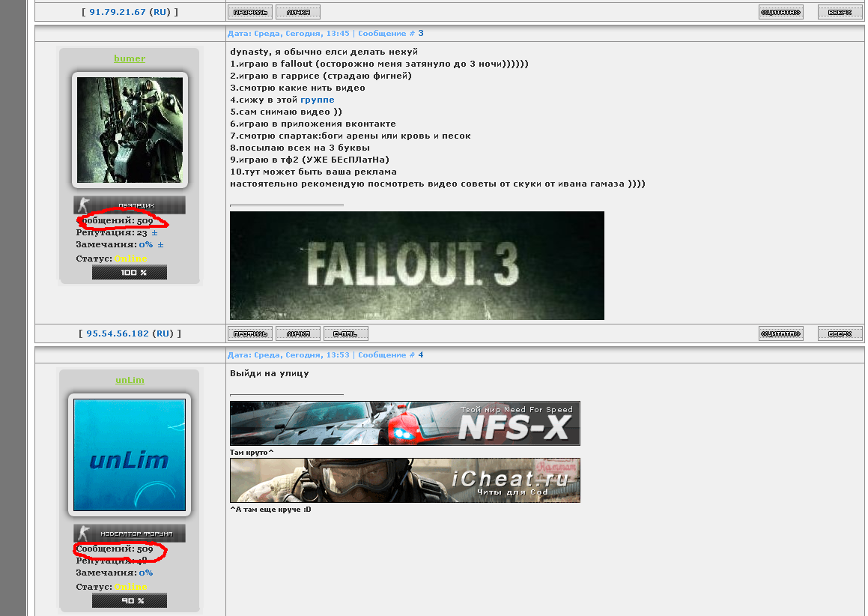The height and width of the screenshot is (616, 868).
Task: Click ЛИЧКА button beside IP 91.79.21.67
Action: 298,12
